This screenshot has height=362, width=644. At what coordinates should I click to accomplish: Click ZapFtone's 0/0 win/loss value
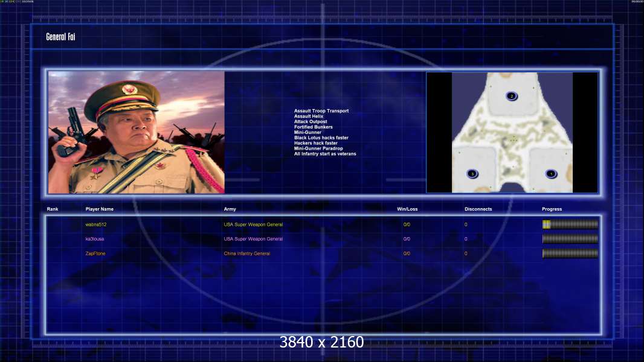pos(407,254)
